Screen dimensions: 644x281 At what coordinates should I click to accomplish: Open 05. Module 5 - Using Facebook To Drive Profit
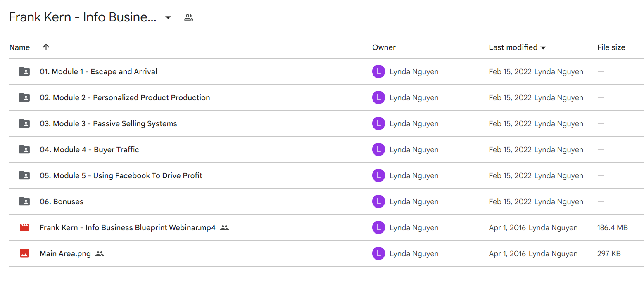pyautogui.click(x=121, y=176)
